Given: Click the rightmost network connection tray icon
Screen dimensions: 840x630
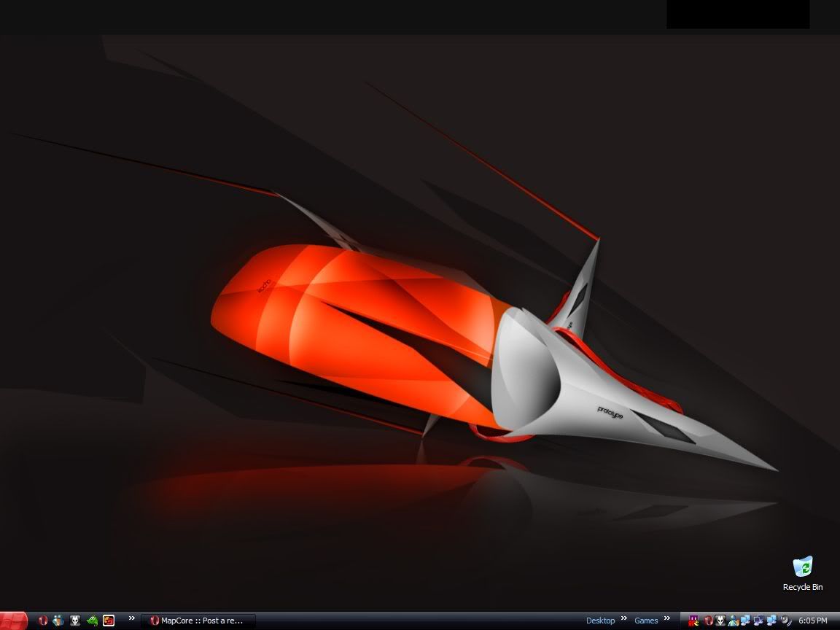Looking at the screenshot, I should click(x=770, y=621).
